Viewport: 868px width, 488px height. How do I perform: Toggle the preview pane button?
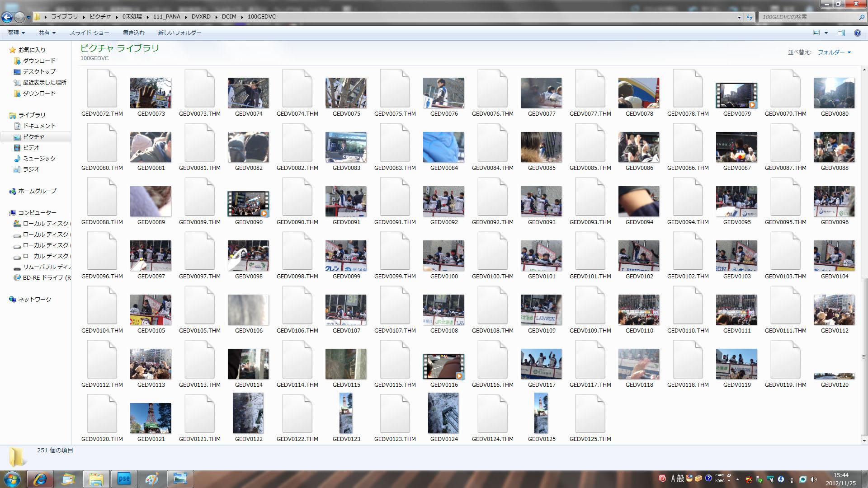tap(841, 33)
